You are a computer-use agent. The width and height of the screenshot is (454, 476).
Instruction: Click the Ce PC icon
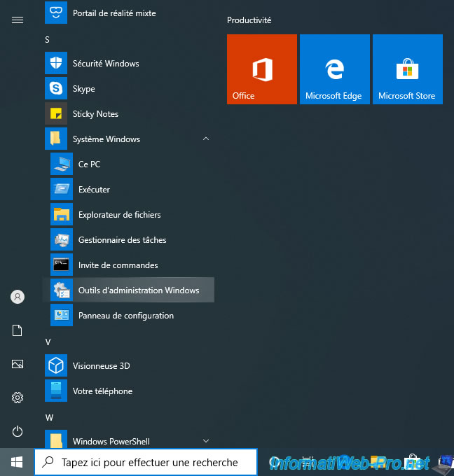(62, 164)
